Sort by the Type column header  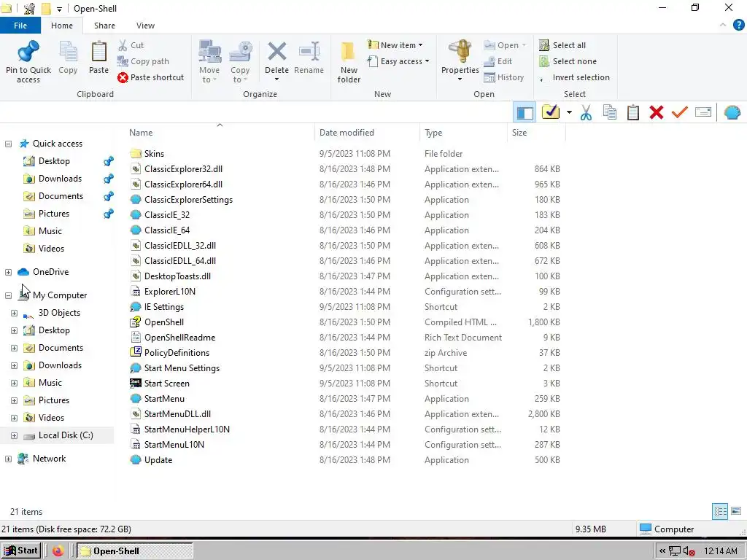tap(463, 133)
